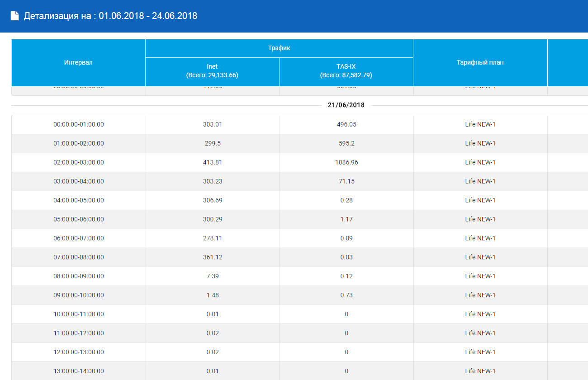The height and width of the screenshot is (380, 588).
Task: Click Inet value 1.48
Action: pyautogui.click(x=213, y=295)
